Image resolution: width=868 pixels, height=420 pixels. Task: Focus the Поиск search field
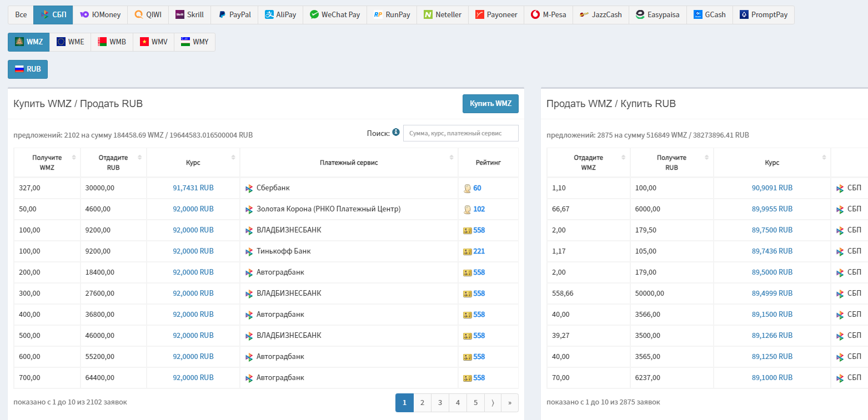pyautogui.click(x=460, y=133)
